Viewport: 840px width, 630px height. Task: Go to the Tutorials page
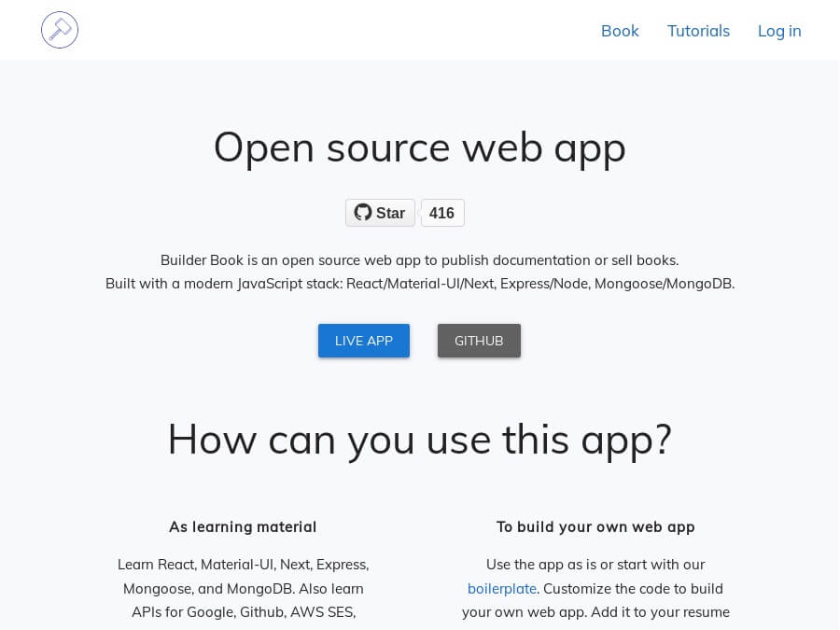[x=698, y=31]
